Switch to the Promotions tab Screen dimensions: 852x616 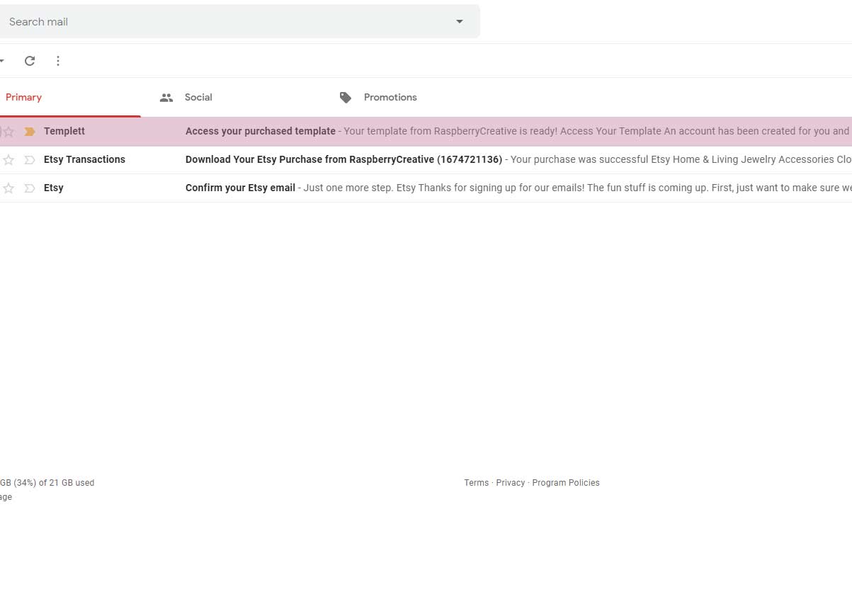click(390, 97)
